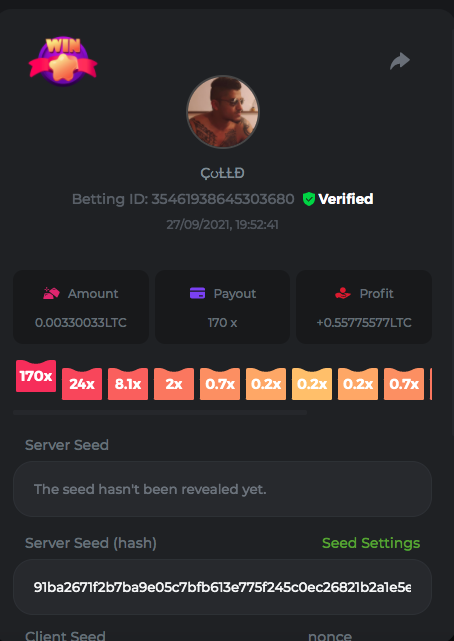Select the yellow 0.2x multiplier chip
The width and height of the screenshot is (454, 641).
pos(312,383)
